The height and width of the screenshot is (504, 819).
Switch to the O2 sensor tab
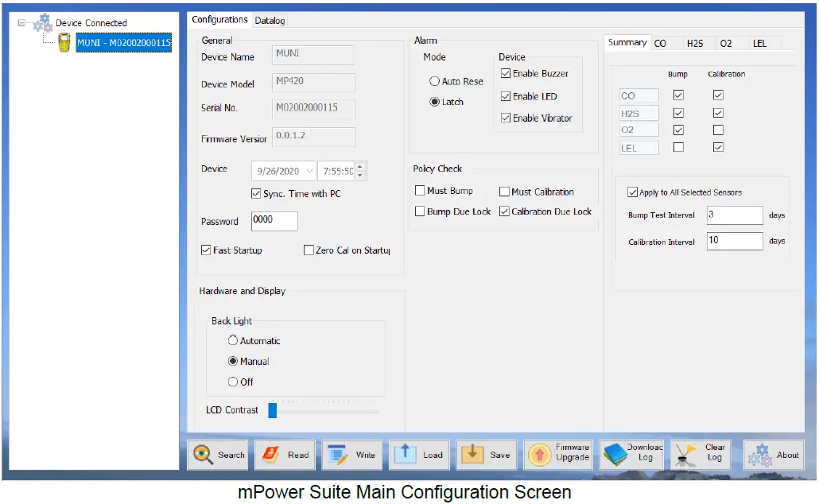726,44
